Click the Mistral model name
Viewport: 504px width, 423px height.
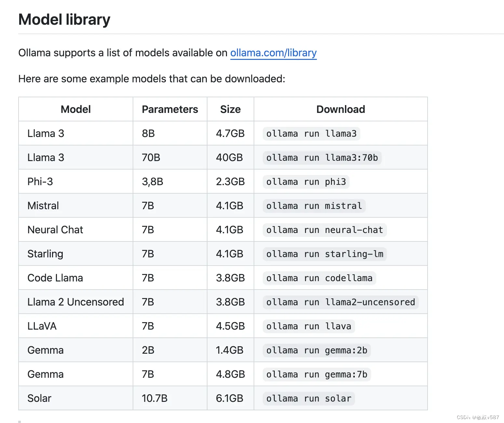pos(43,206)
